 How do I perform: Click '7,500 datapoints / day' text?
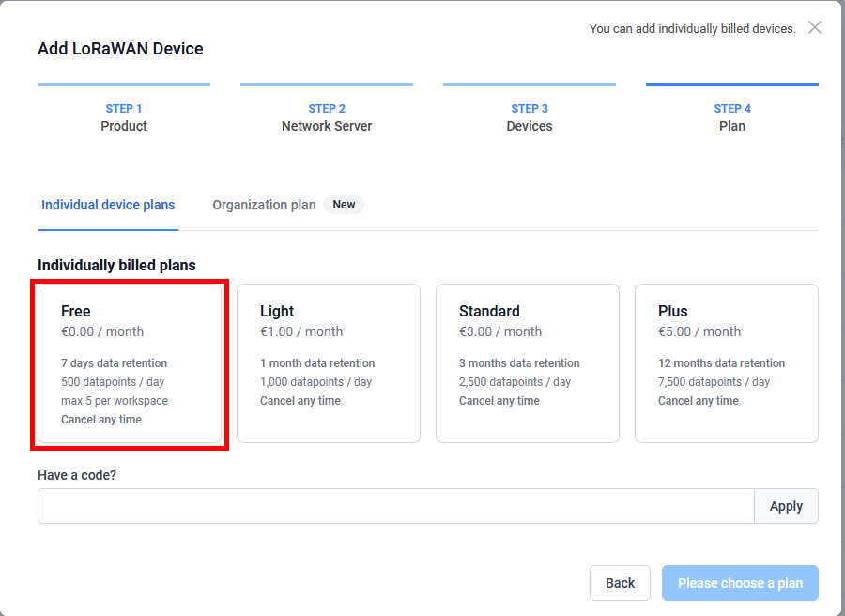[714, 382]
